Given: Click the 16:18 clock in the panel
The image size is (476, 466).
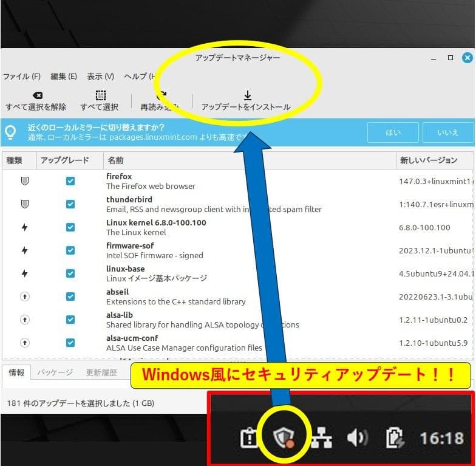Looking at the screenshot, I should click(x=442, y=439).
